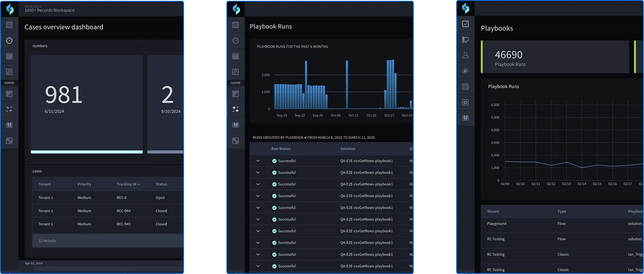Open layout tiles icon in Cases overview sidebar

[9, 141]
